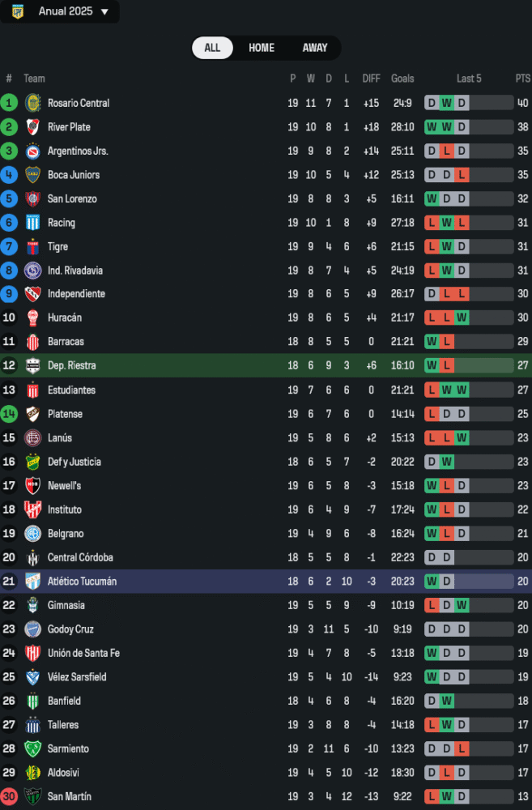The image size is (532, 810).
Task: Click the Vélez Sarsfield club crest
Action: coord(33,677)
